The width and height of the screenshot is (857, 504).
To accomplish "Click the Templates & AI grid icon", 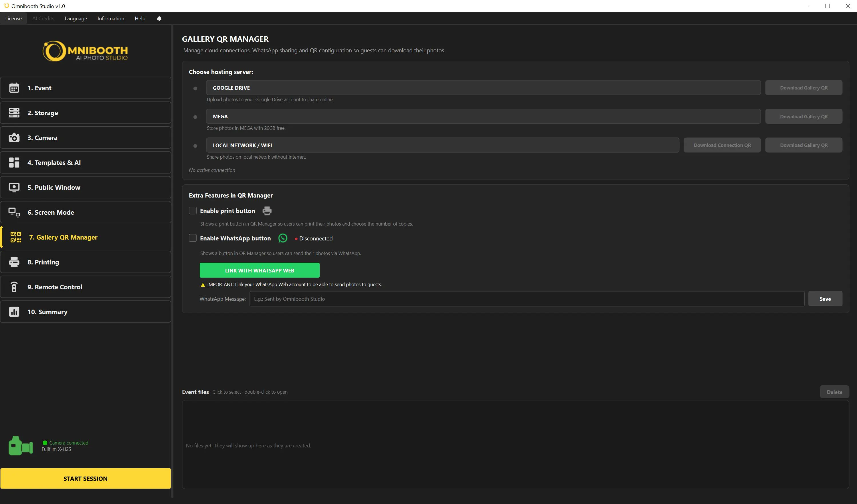I will tap(14, 162).
